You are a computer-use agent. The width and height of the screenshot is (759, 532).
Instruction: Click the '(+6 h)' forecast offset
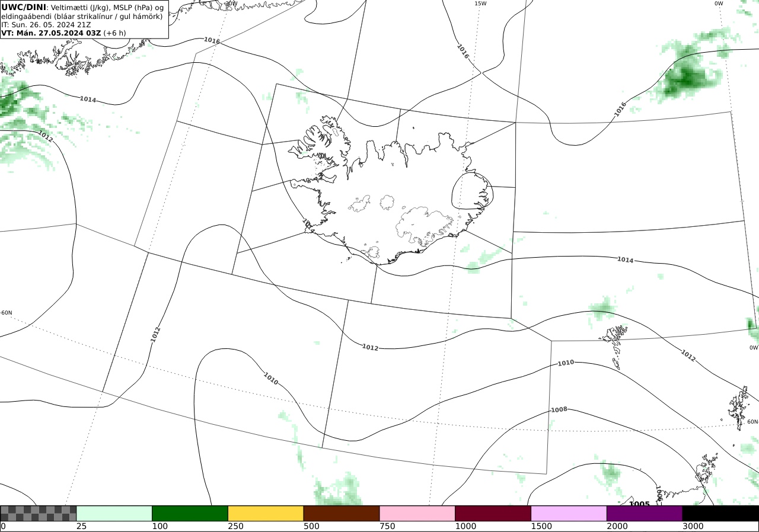tap(115, 33)
